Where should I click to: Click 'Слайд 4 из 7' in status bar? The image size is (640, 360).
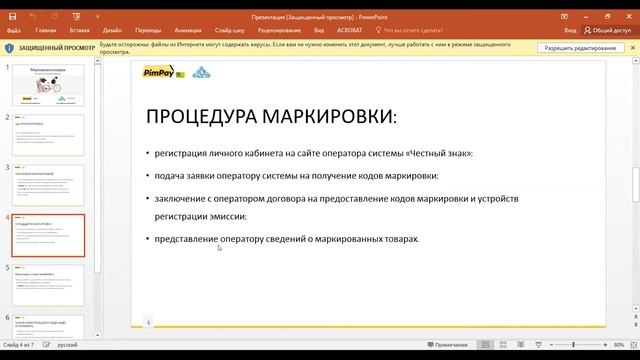tap(18, 345)
